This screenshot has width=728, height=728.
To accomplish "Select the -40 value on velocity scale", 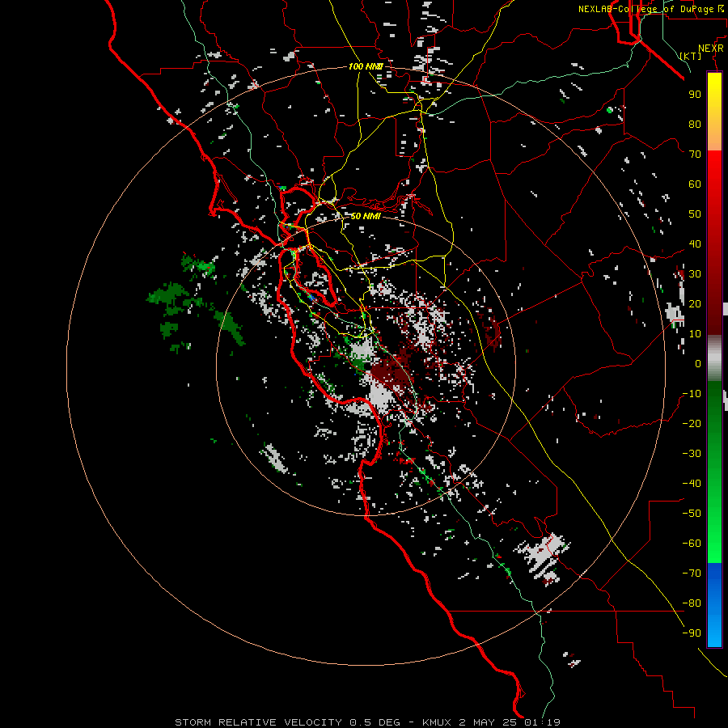I will [692, 484].
